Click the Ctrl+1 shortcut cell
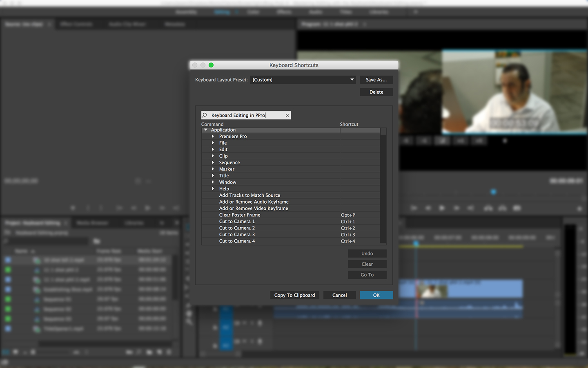 pyautogui.click(x=348, y=222)
